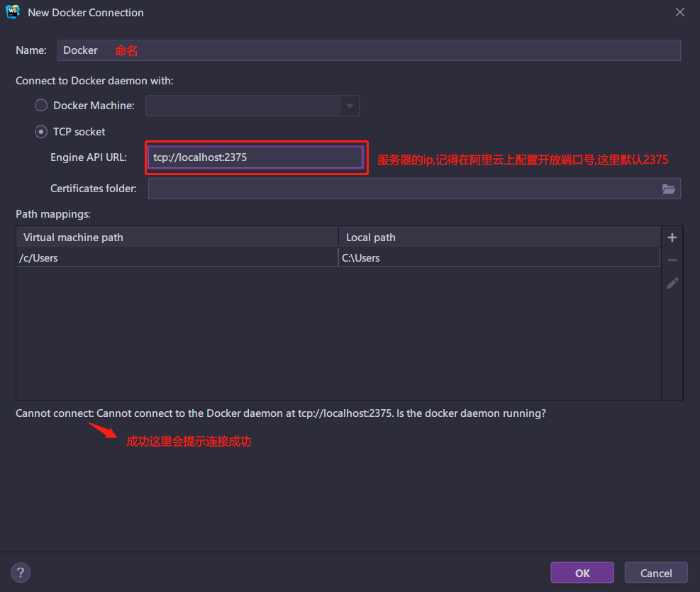The image size is (700, 592).
Task: Click the TCP socket label text
Action: 79,132
